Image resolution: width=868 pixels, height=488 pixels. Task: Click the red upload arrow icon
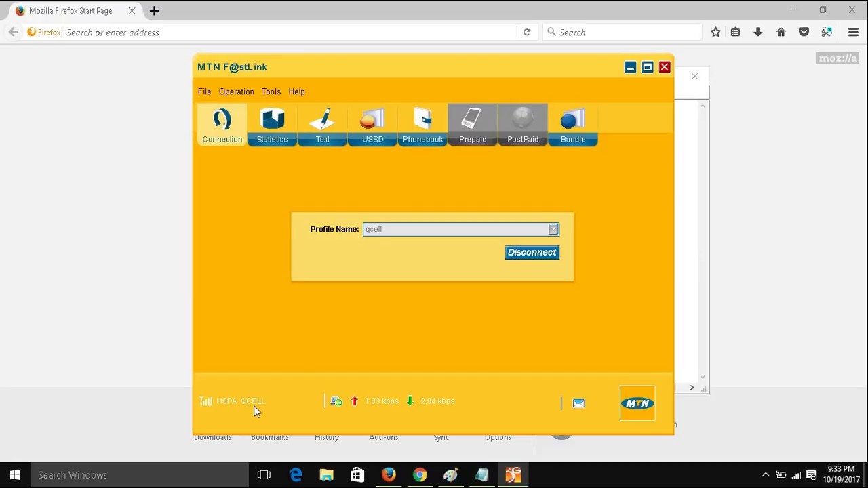click(x=354, y=401)
